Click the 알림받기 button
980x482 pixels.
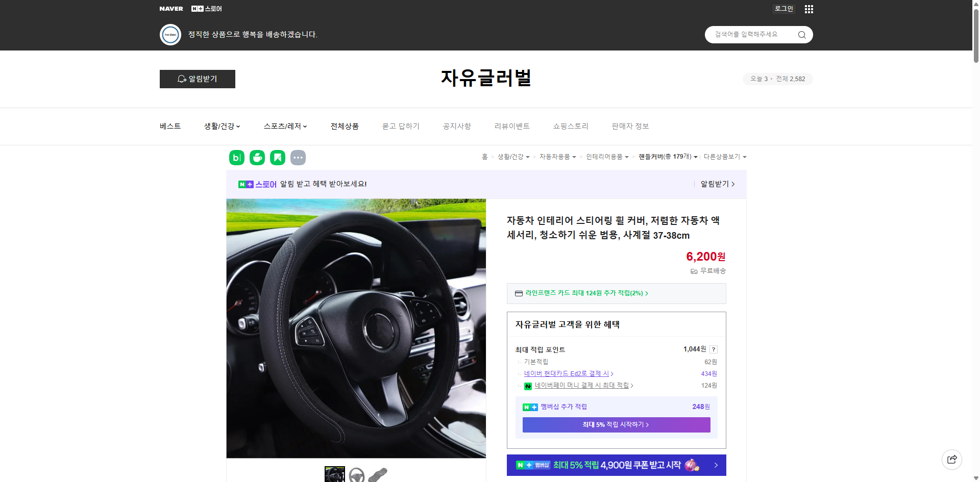click(197, 79)
